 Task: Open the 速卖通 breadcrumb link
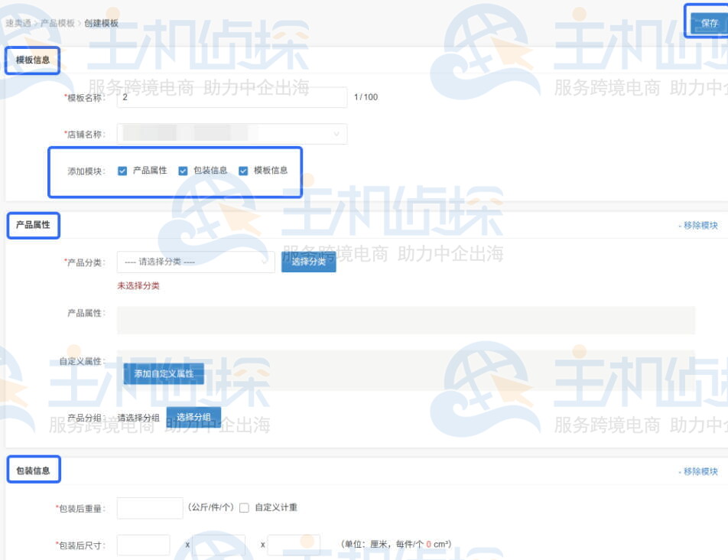click(x=18, y=23)
